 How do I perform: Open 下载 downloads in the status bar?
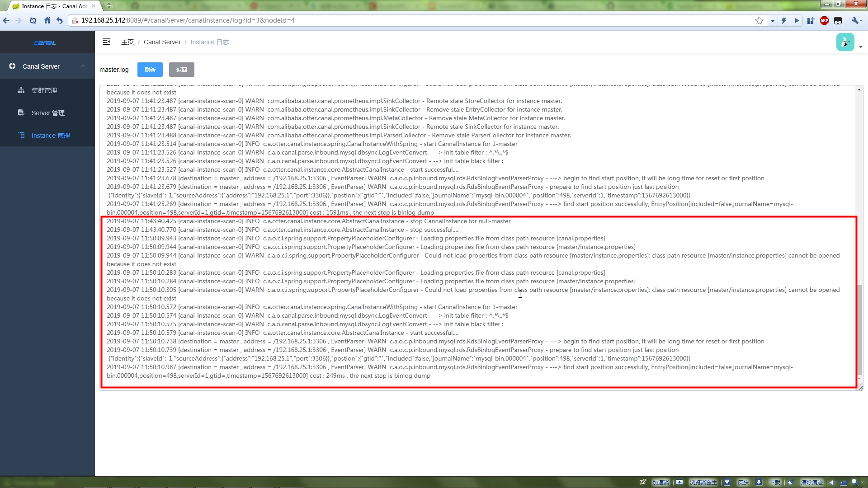[x=775, y=482]
